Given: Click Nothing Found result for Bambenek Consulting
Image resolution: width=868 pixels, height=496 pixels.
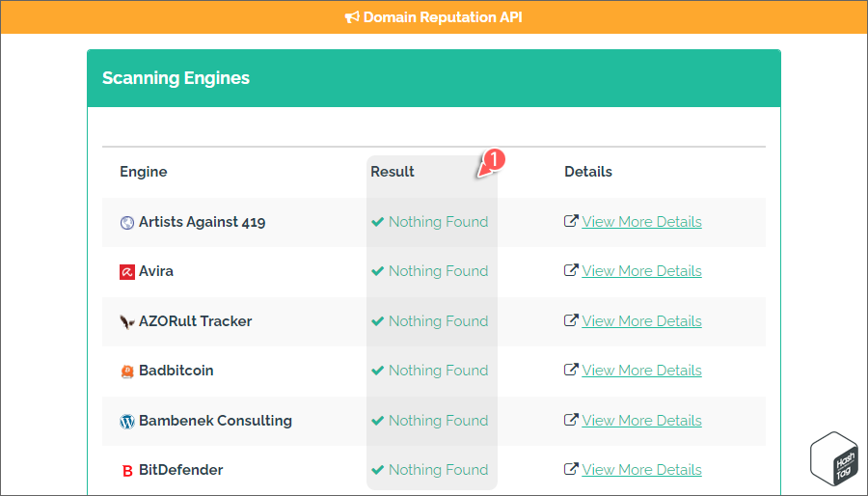Looking at the screenshot, I should (439, 421).
